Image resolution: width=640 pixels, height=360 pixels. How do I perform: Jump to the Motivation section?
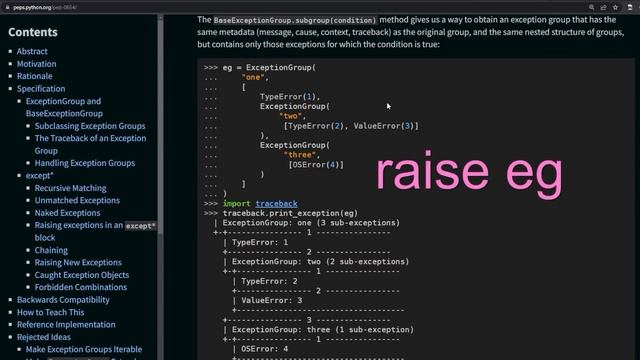(x=36, y=64)
